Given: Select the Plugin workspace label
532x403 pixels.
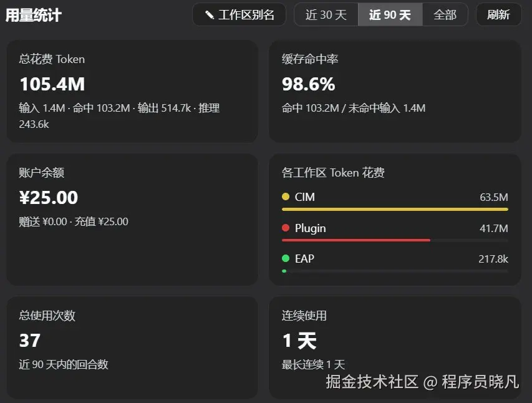Looking at the screenshot, I should pyautogui.click(x=311, y=228).
